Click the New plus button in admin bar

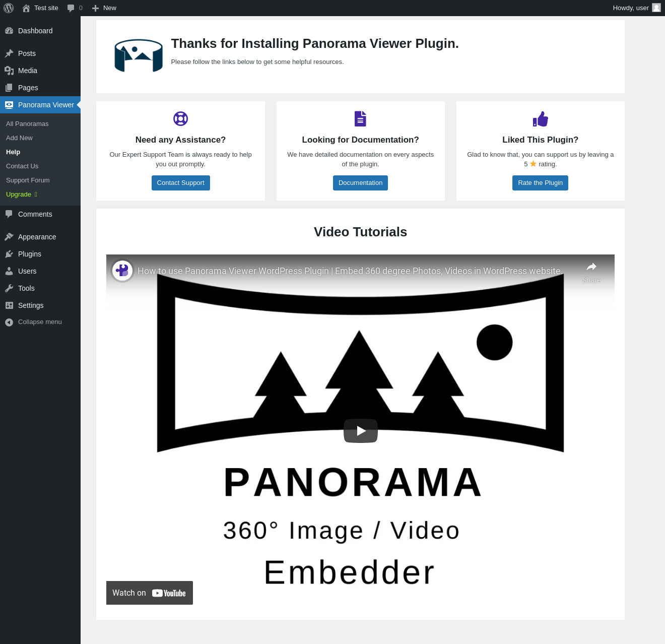click(104, 8)
